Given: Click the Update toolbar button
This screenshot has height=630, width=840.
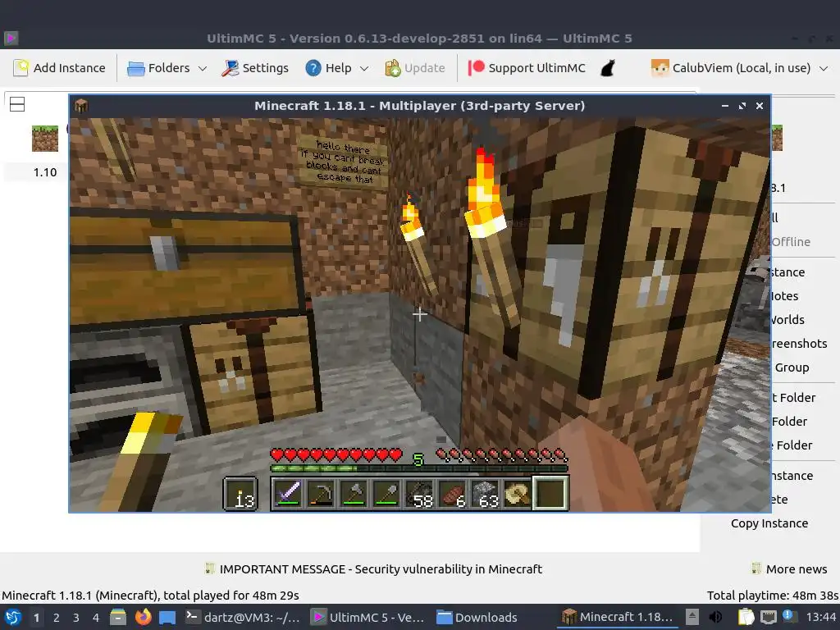Looking at the screenshot, I should click(x=415, y=68).
